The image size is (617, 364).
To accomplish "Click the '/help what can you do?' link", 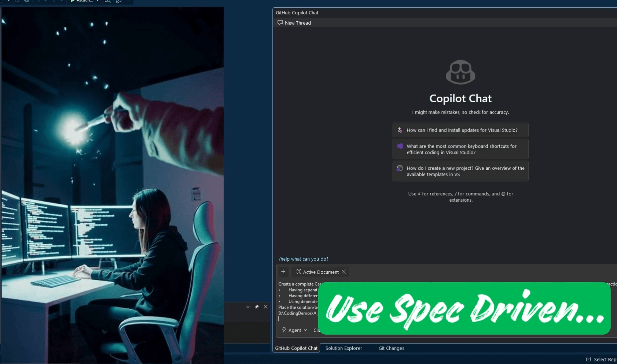I will pyautogui.click(x=304, y=259).
